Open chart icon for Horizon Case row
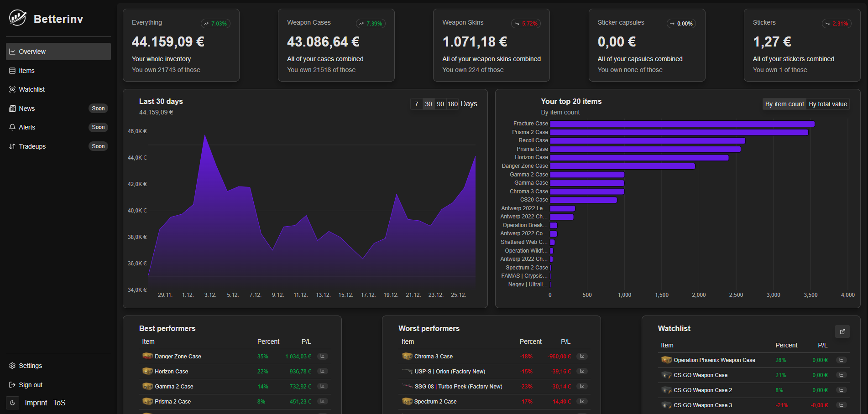Screen dimensions: 868x414 (x=322, y=372)
